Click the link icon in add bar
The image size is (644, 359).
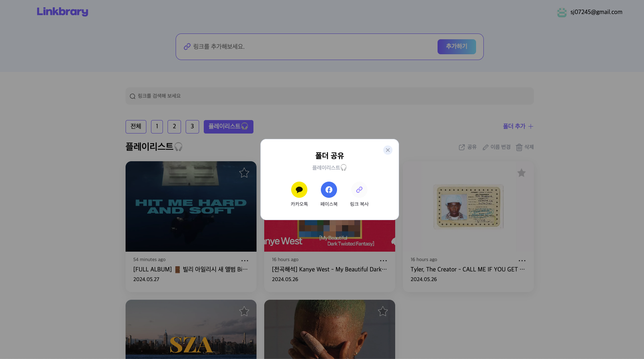pyautogui.click(x=188, y=46)
